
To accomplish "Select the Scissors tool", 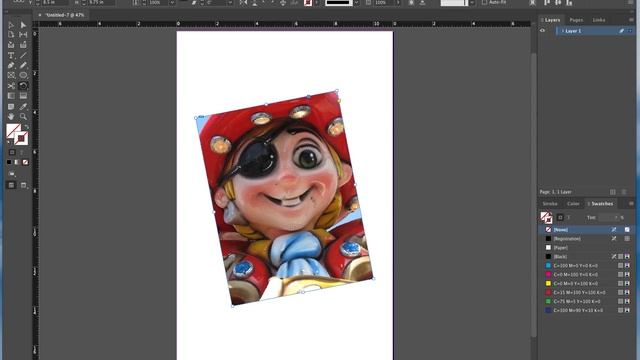I will 11,86.
